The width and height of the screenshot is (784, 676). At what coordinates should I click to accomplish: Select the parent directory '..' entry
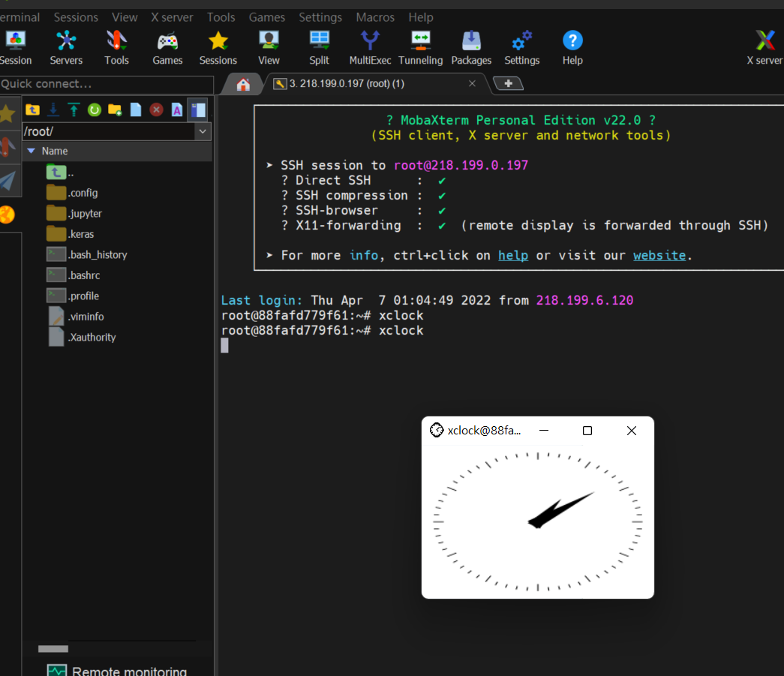(60, 173)
